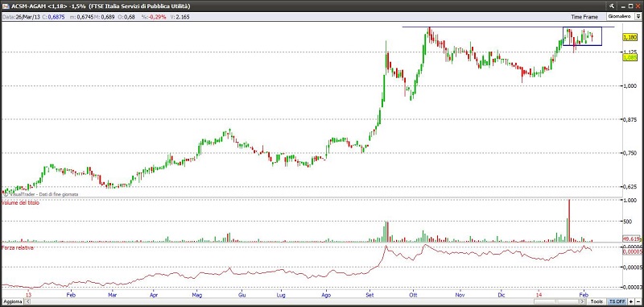
Task: Click the red '13' year marker on axis
Action: (28, 295)
